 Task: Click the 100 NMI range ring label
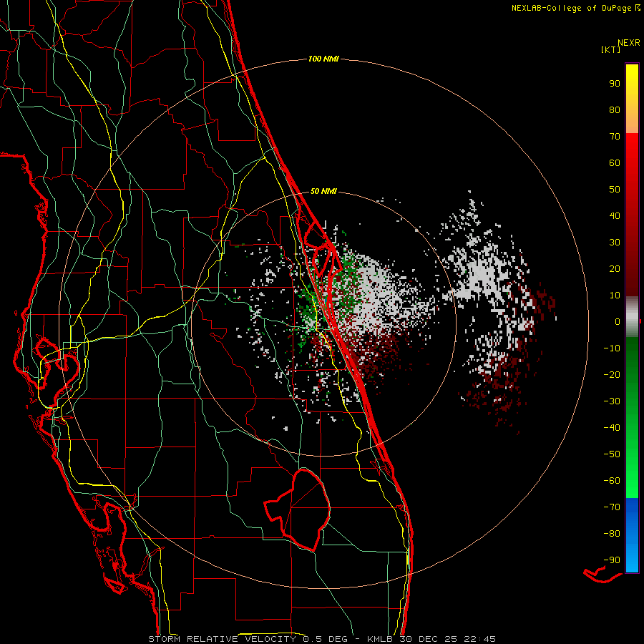[323, 59]
